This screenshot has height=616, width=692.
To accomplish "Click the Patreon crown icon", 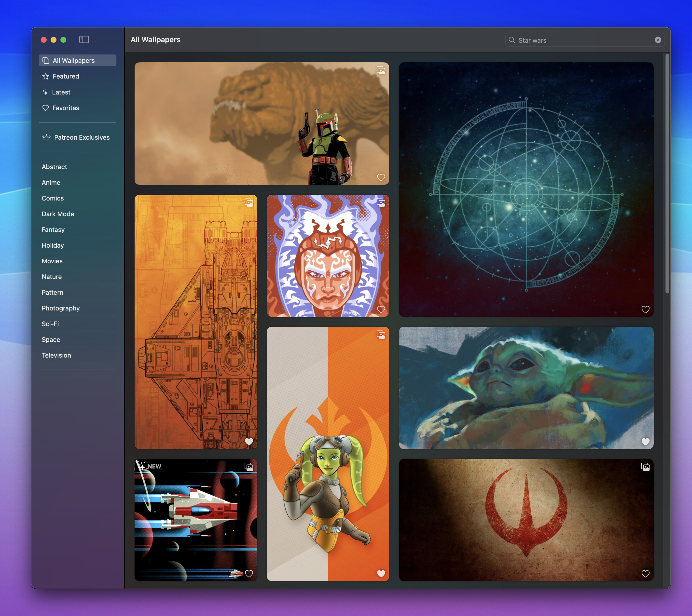I will [x=46, y=137].
